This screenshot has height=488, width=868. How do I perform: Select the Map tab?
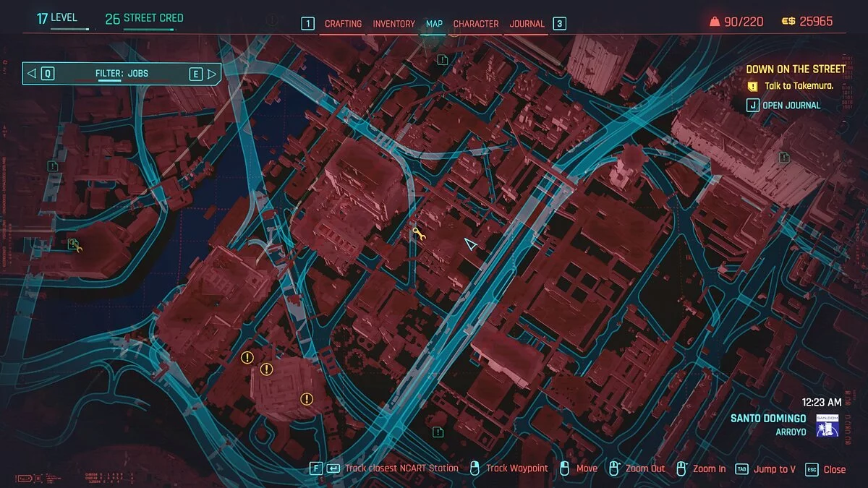coord(434,24)
